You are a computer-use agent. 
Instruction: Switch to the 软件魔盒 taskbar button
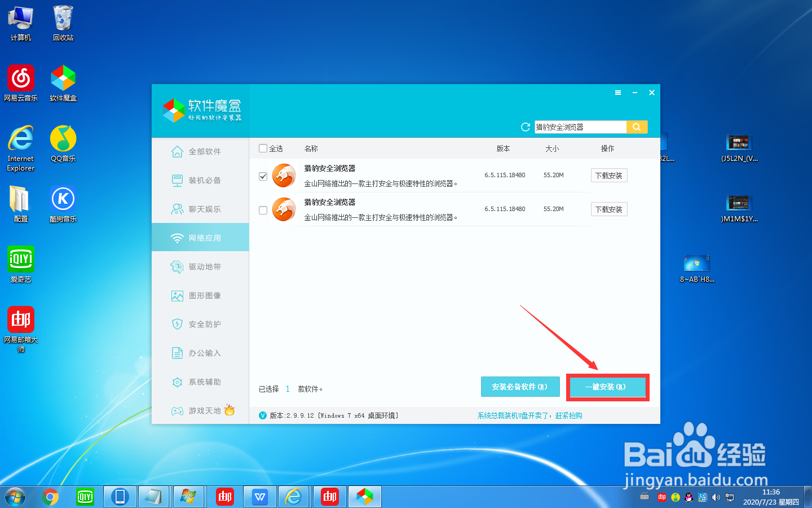(365, 497)
